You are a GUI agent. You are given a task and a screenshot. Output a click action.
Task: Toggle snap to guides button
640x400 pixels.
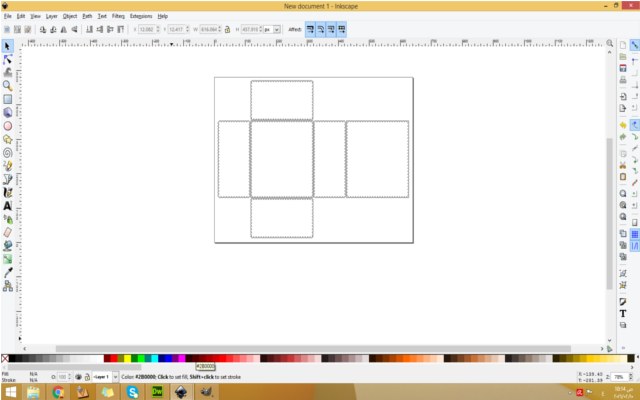pyautogui.click(x=635, y=246)
